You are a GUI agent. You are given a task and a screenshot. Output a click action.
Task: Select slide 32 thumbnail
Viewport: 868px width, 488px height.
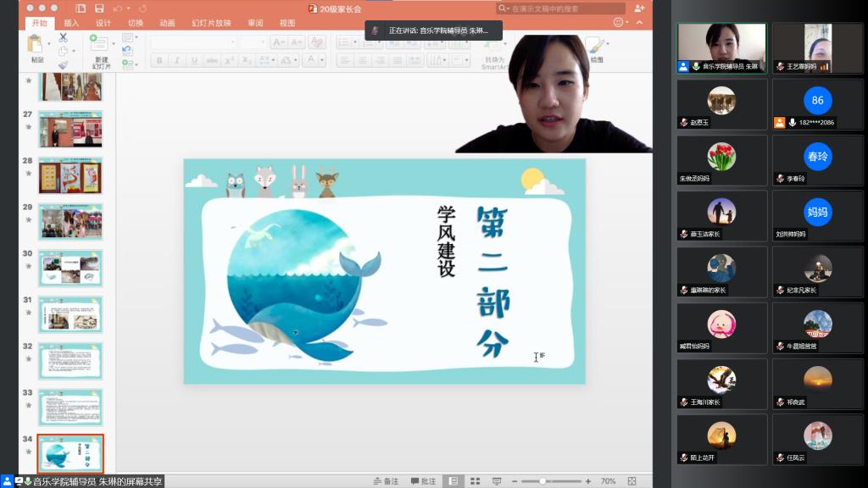click(x=70, y=361)
